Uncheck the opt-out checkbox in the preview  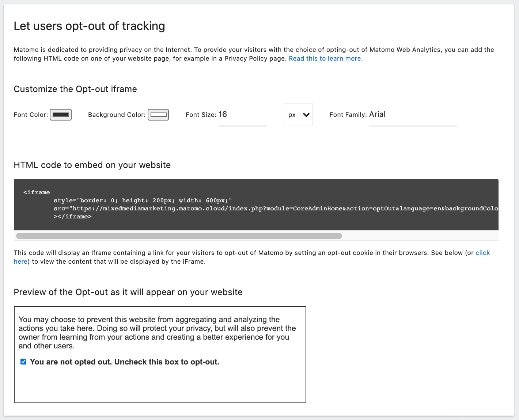click(23, 362)
